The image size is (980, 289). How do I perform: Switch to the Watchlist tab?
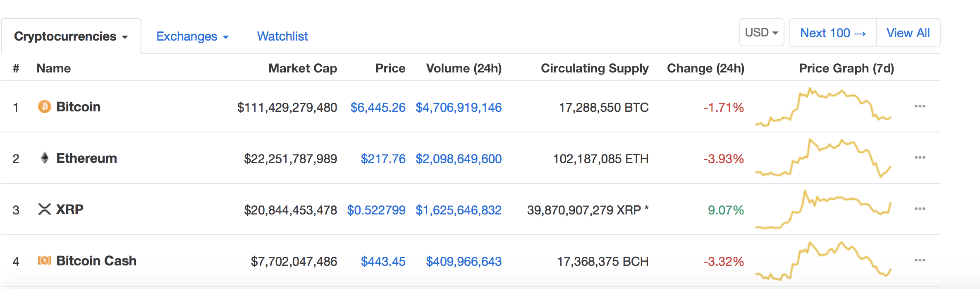point(282,36)
